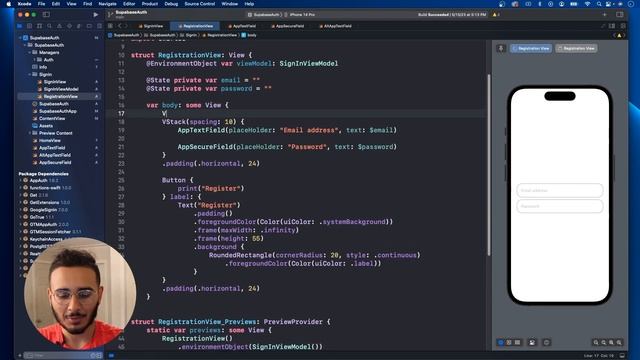Viewport: 640px width, 360px height.
Task: Open the Source Control menu
Action: click(x=200, y=4)
